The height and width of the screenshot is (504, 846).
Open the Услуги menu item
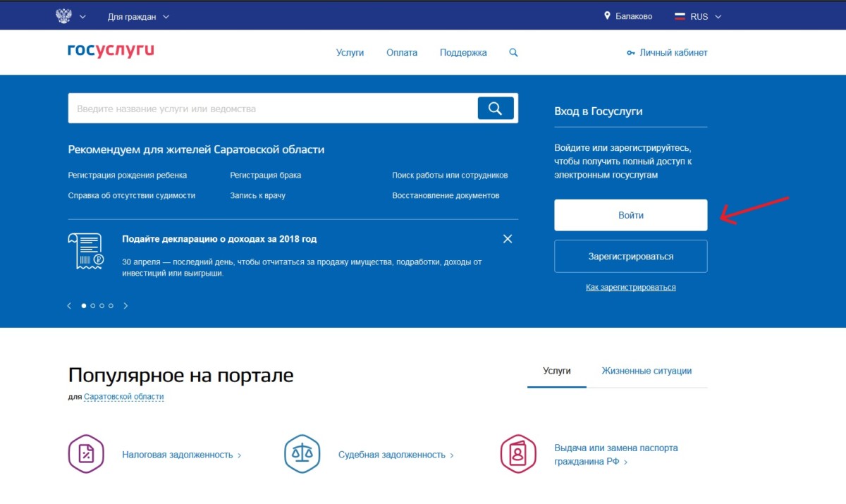click(x=350, y=53)
